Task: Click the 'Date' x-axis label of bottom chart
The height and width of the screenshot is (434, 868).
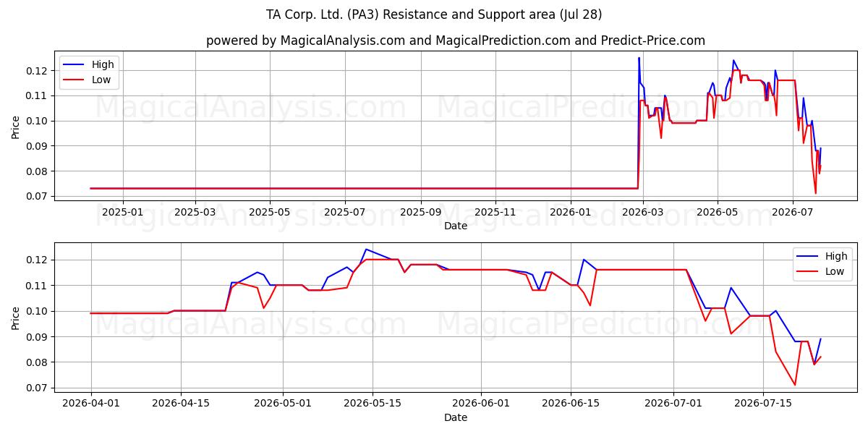Action: click(456, 417)
